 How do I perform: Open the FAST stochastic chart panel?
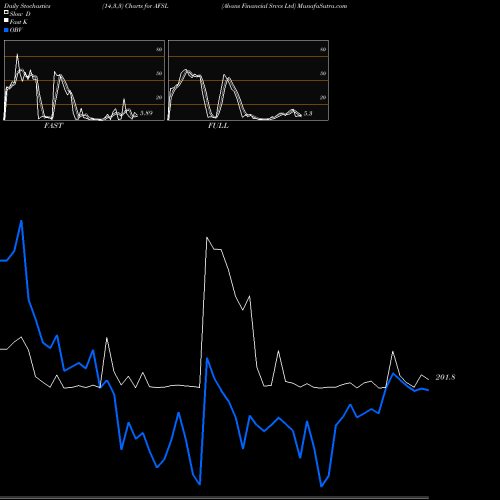(84, 80)
